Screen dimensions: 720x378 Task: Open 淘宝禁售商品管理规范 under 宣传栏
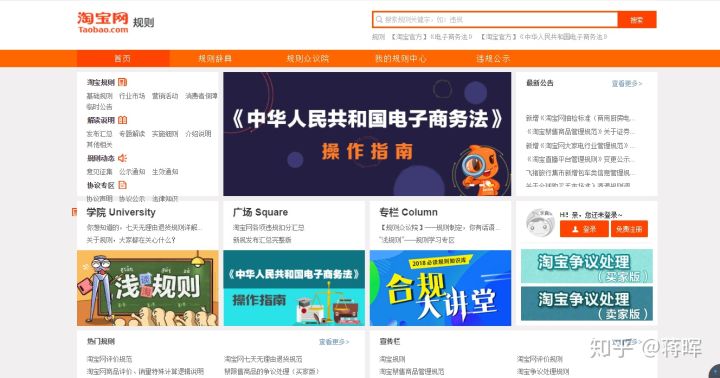(411, 371)
